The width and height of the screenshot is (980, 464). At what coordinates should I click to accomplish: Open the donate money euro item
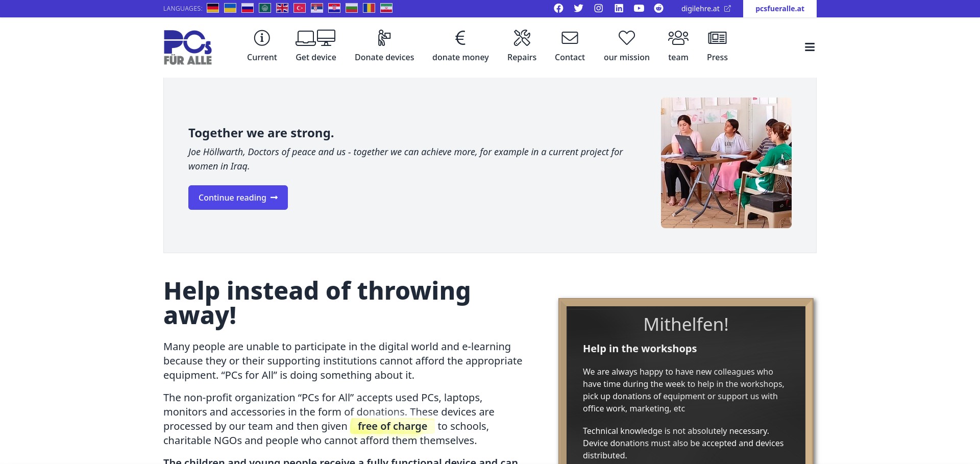coord(460,46)
